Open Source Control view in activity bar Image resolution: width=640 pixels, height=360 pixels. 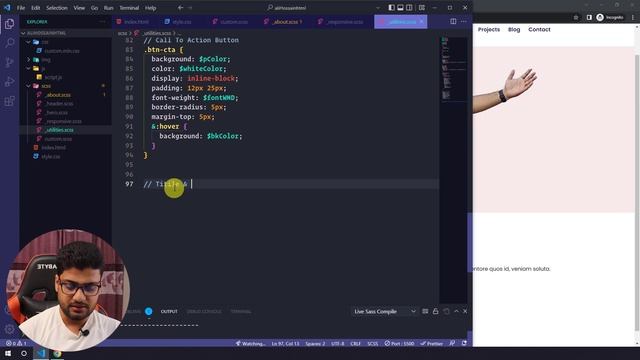click(9, 62)
